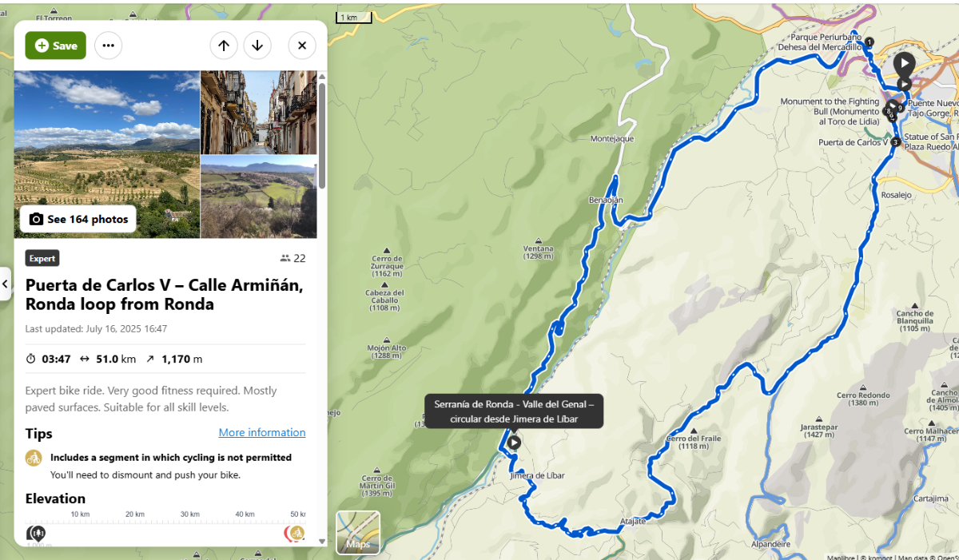
Task: Open the three-dots more options menu
Action: (x=109, y=46)
